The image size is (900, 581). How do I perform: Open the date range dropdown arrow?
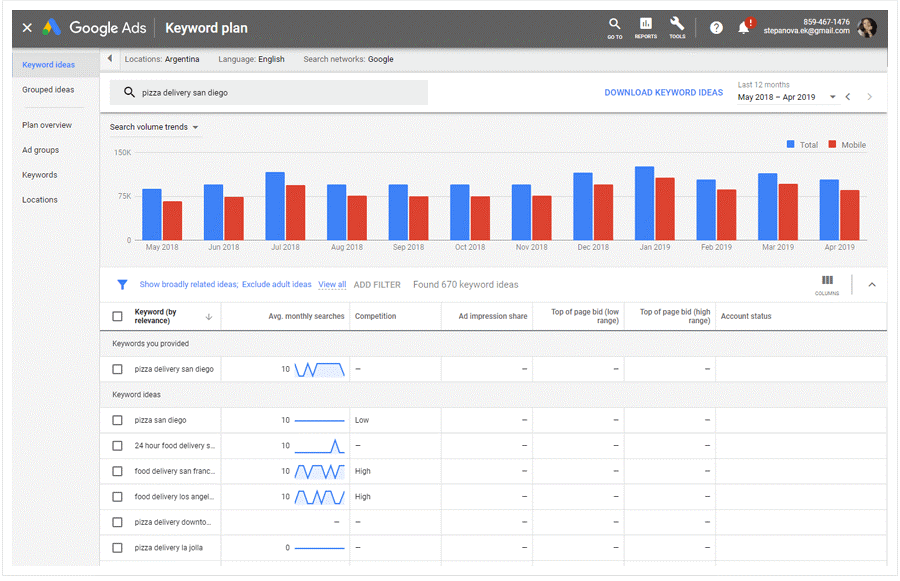click(832, 98)
